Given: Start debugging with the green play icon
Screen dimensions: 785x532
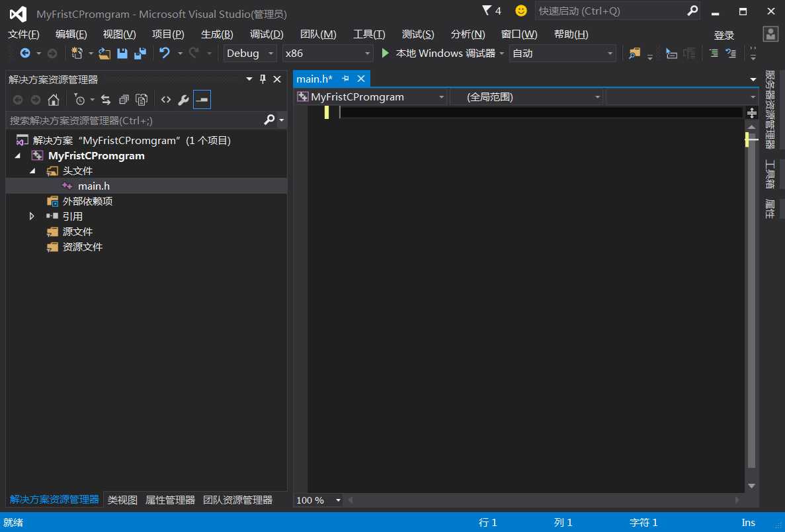Looking at the screenshot, I should (x=385, y=53).
